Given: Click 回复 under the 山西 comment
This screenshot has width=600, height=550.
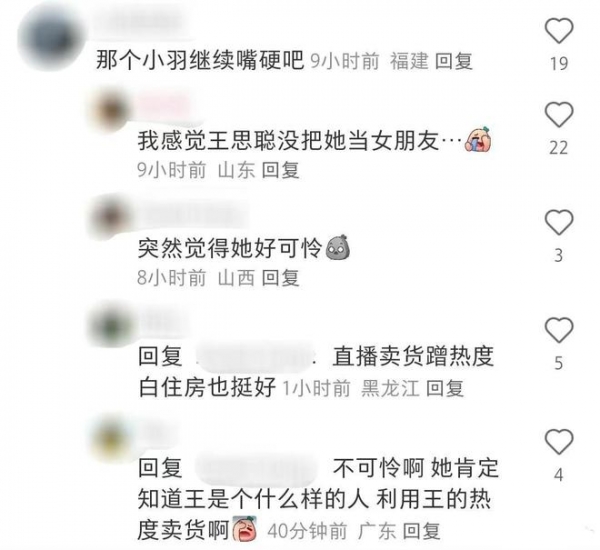Looking at the screenshot, I should (x=280, y=277).
